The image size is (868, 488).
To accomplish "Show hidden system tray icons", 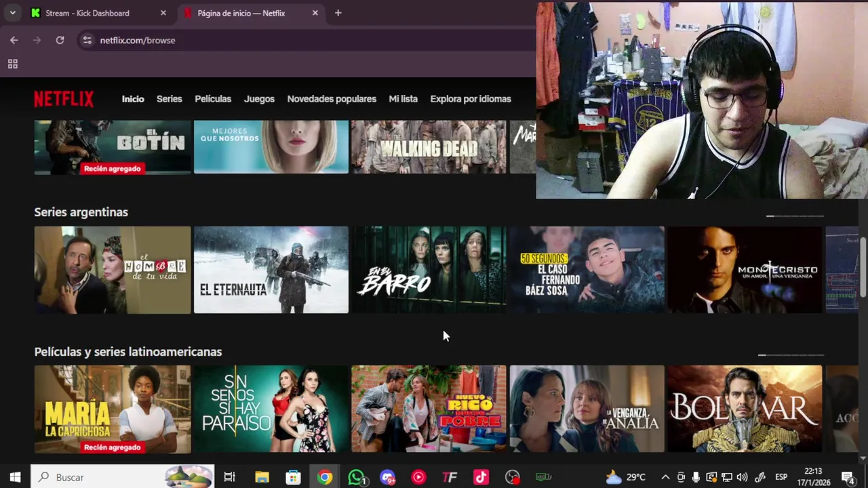I will [665, 477].
